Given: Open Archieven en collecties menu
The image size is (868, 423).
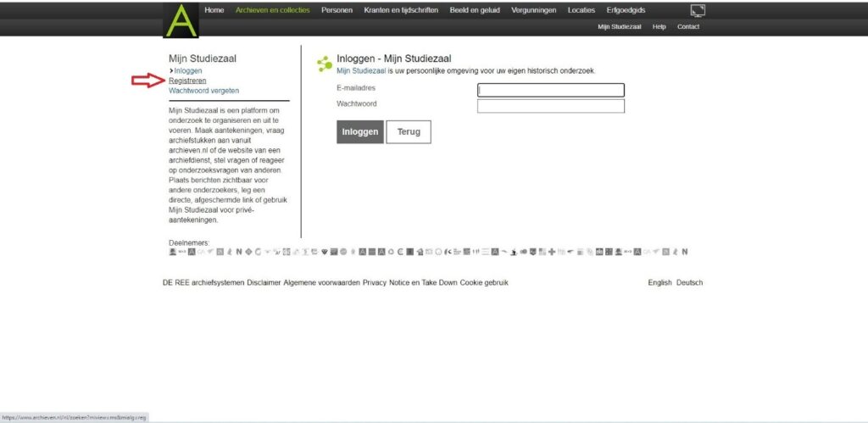Looking at the screenshot, I should pos(273,10).
